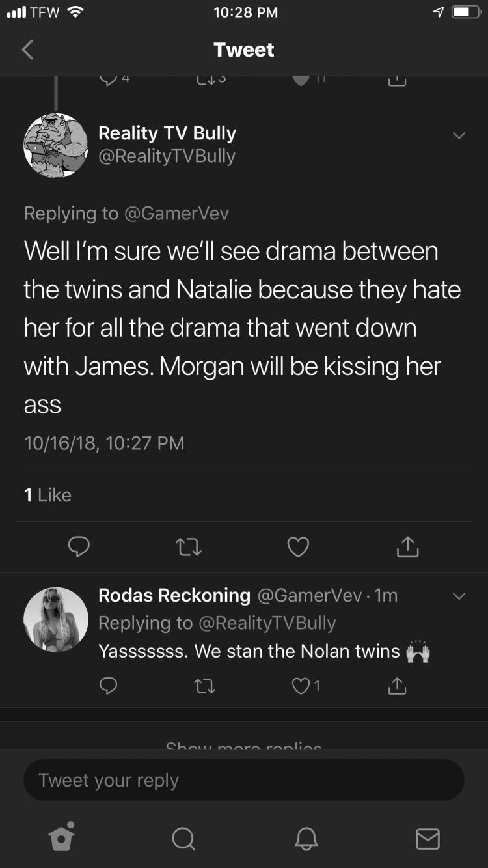Viewport: 488px width, 868px height.
Task: Toggle like on Rodas Reckoning's reply
Action: 306,685
